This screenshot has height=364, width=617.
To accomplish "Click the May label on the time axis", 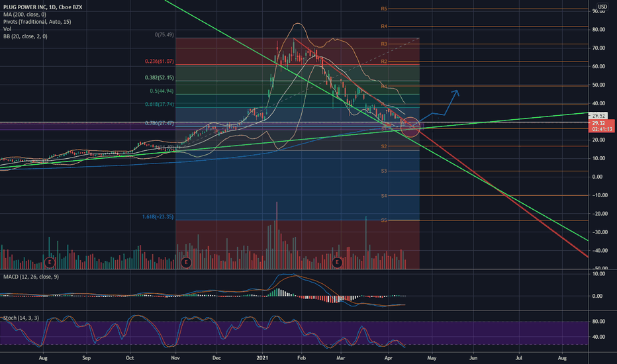I will [x=432, y=357].
